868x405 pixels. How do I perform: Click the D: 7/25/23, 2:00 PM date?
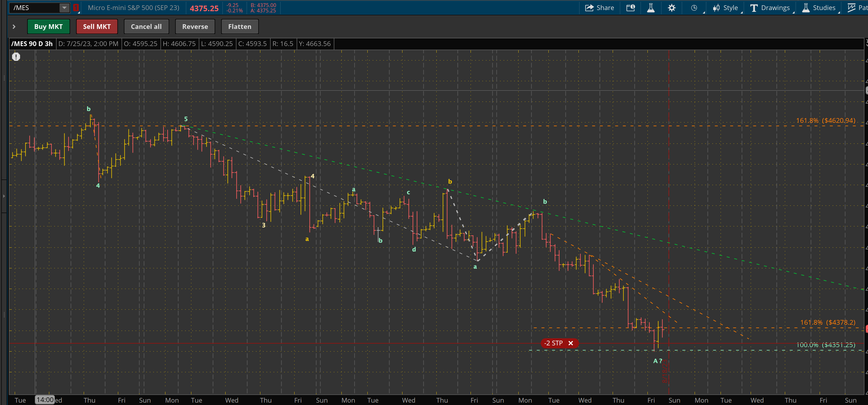[x=88, y=44]
